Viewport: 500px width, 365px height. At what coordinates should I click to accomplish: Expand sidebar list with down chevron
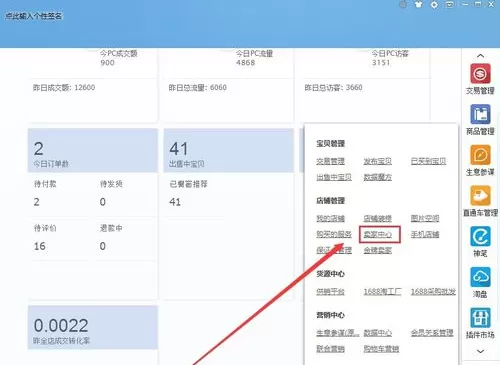point(480,351)
